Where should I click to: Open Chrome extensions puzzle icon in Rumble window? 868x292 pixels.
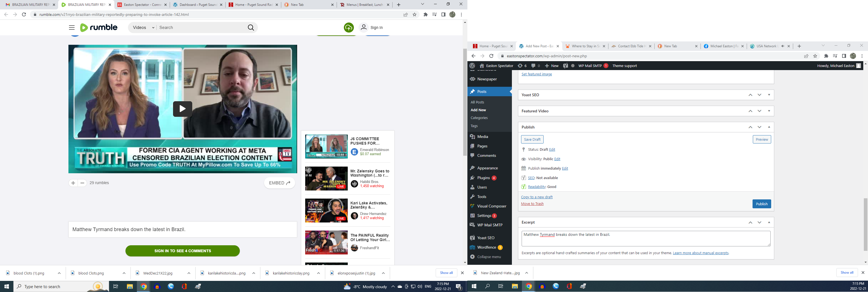pyautogui.click(x=425, y=14)
